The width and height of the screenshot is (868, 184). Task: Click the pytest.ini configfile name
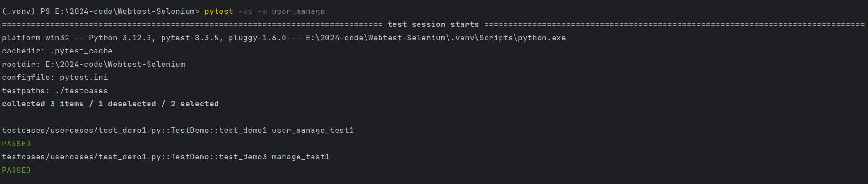(x=84, y=78)
